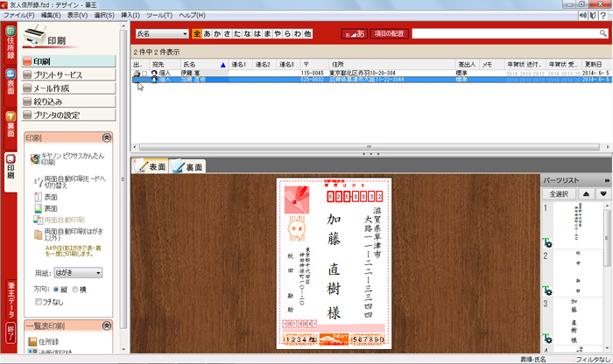Image resolution: width=613 pixels, height=364 pixels.
Task: Click the font size あ toggle icon
Action: click(353, 33)
